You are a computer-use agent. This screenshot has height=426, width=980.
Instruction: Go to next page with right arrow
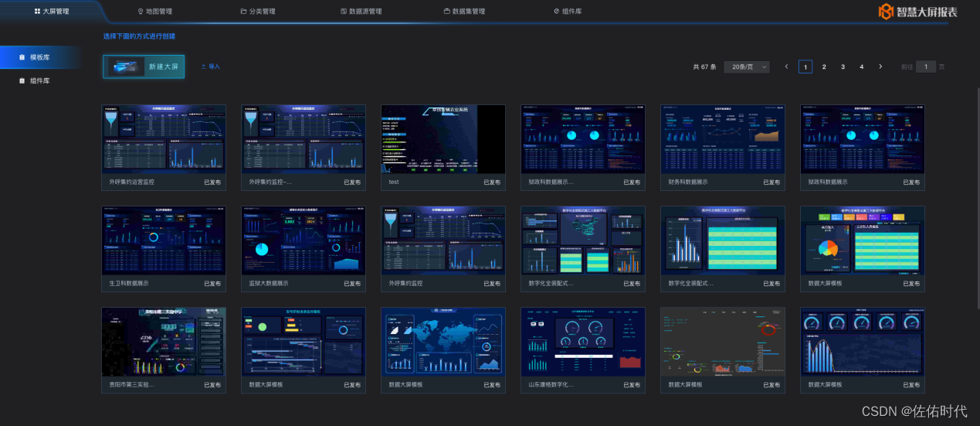(x=880, y=66)
